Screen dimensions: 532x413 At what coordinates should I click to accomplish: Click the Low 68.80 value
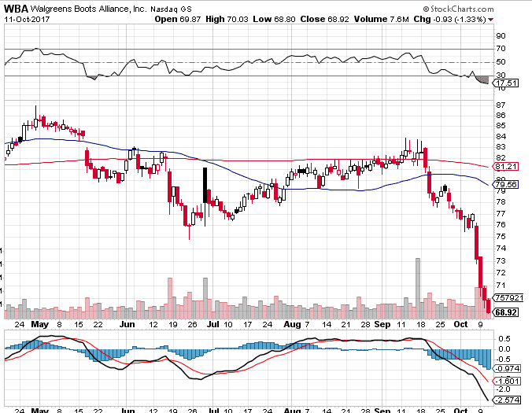pyautogui.click(x=274, y=19)
